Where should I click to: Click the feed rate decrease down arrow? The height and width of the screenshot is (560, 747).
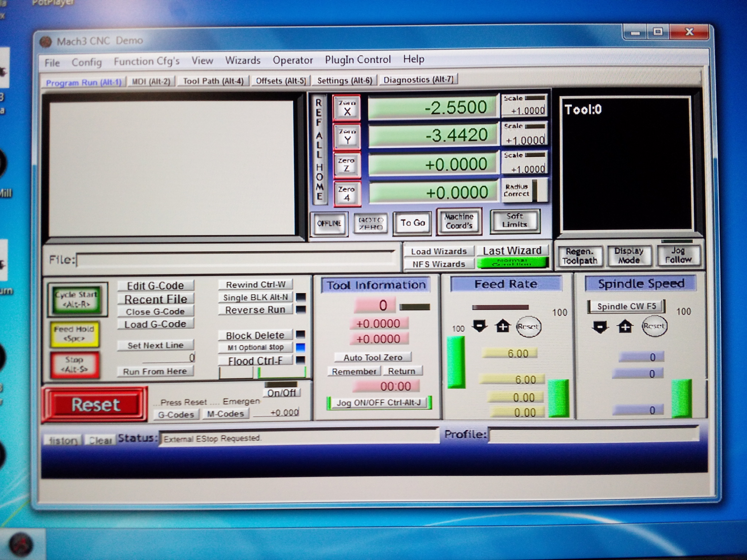(x=479, y=326)
